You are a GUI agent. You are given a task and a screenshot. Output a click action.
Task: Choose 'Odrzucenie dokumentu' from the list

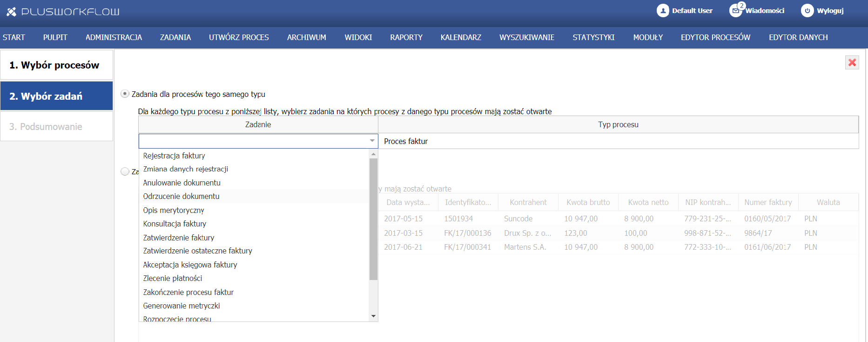click(x=181, y=196)
